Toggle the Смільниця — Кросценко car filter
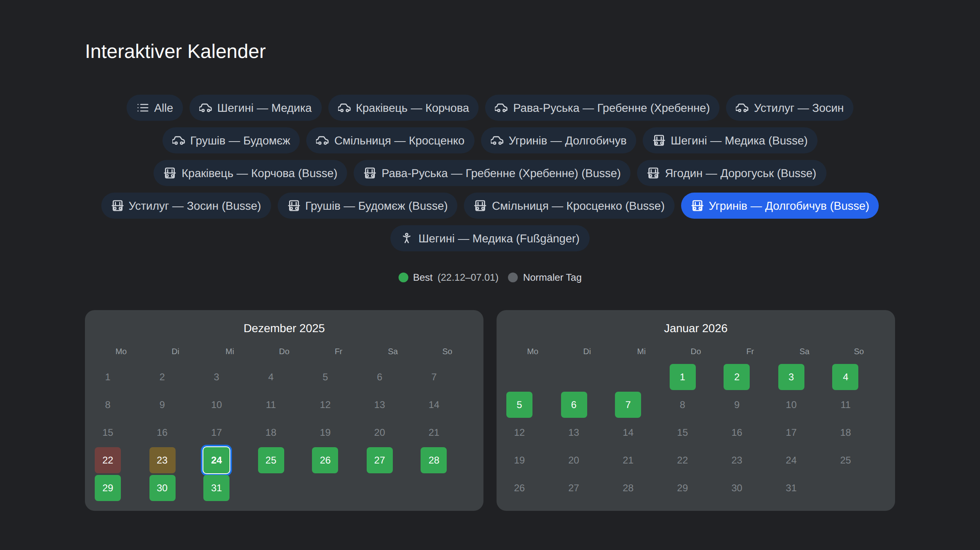Viewport: 980px width, 550px height. click(x=390, y=140)
